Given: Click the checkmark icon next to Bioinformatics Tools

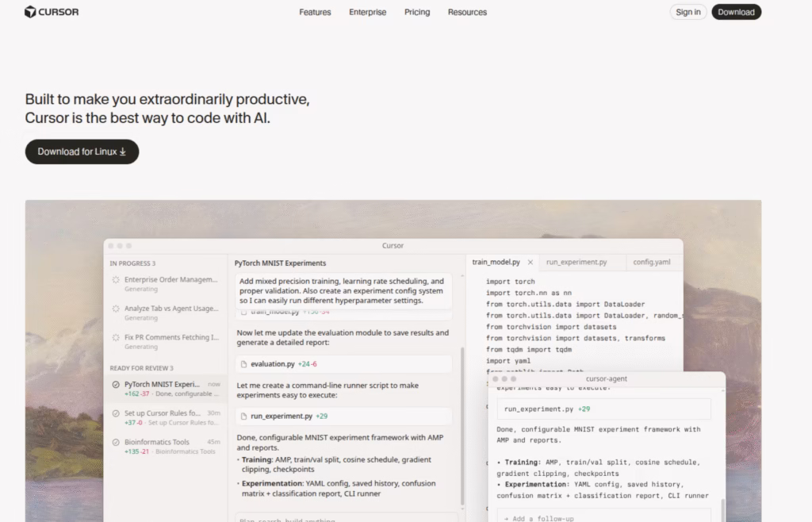Looking at the screenshot, I should click(x=116, y=441).
